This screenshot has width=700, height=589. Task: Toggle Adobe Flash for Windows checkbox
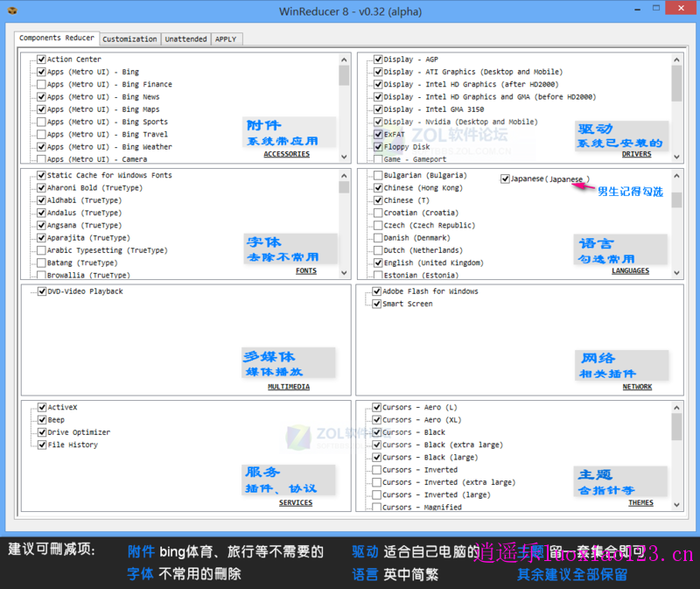click(377, 291)
